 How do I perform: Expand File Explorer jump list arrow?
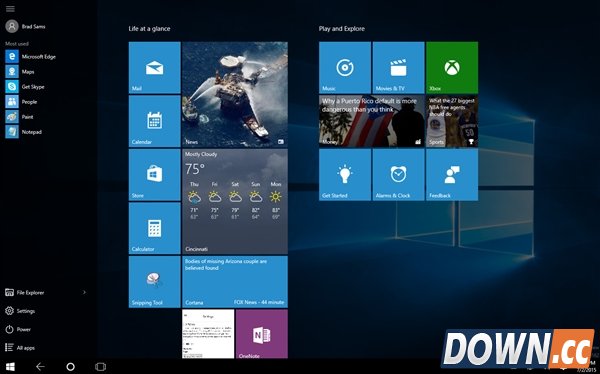[x=84, y=292]
